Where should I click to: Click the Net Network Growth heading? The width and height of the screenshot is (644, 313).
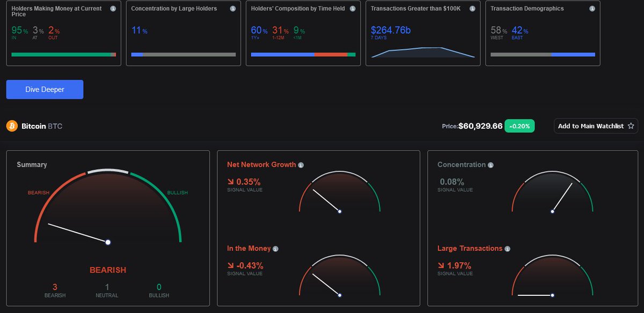point(261,165)
